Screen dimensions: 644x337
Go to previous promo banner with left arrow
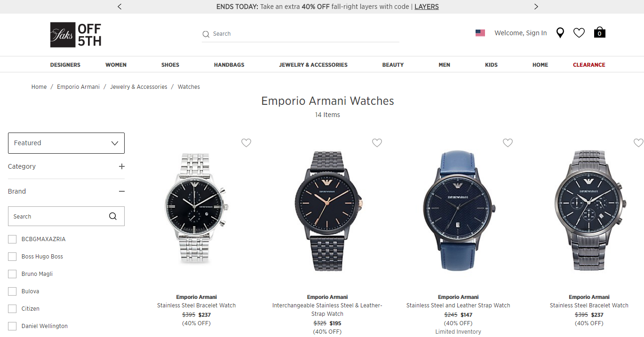119,7
